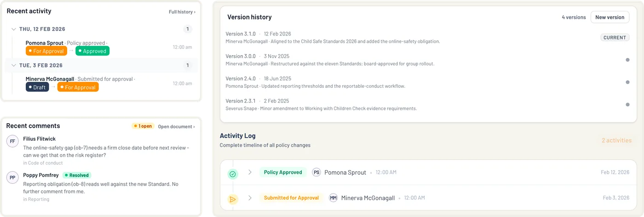Click the For Approval tag under Pomona Sprout
Viewport: 644px width, 217px height.
(46, 51)
